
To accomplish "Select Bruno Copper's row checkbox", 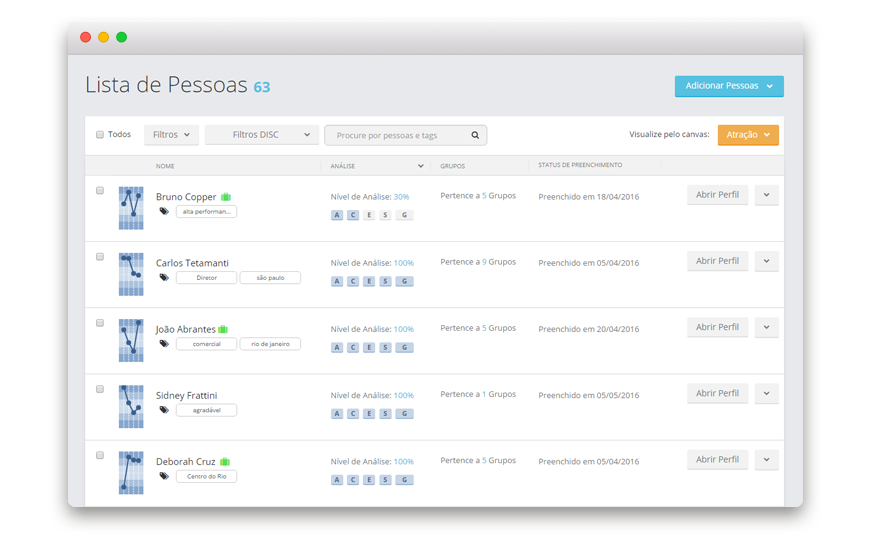I will (100, 190).
